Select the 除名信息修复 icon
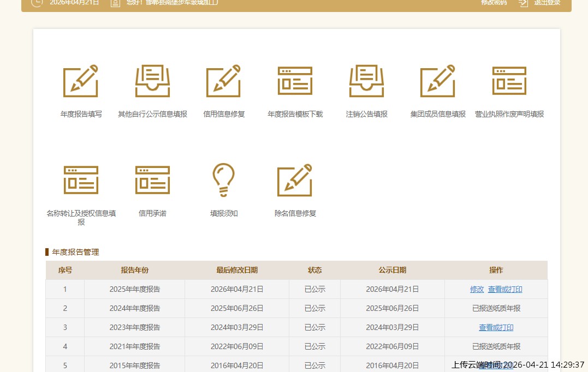This screenshot has width=588, height=372. click(x=295, y=180)
